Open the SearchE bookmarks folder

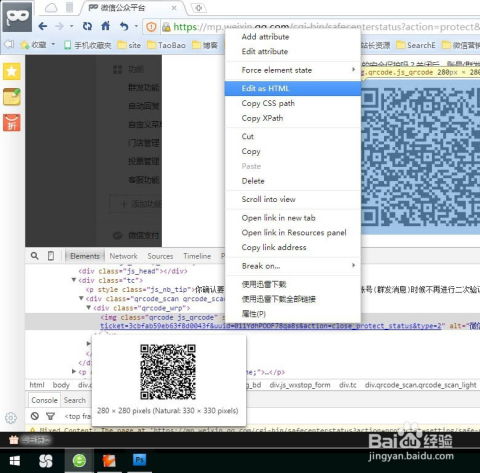coord(416,45)
